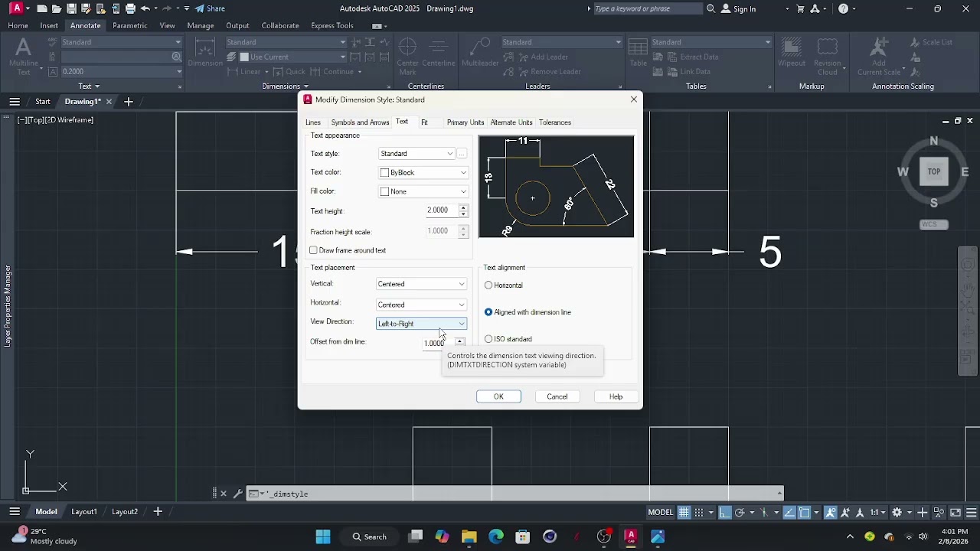Screen dimensions: 980x551
Task: Click the wrench customize icon on command line
Action: click(x=237, y=494)
